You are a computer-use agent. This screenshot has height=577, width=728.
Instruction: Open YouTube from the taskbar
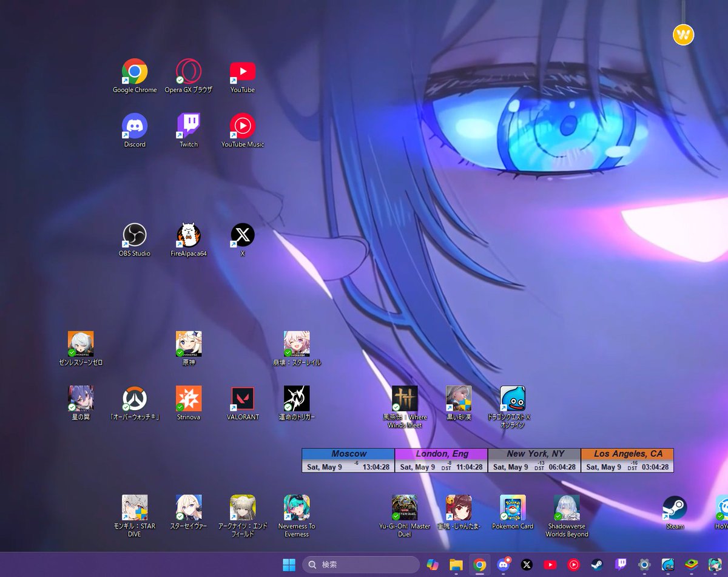pos(550,565)
